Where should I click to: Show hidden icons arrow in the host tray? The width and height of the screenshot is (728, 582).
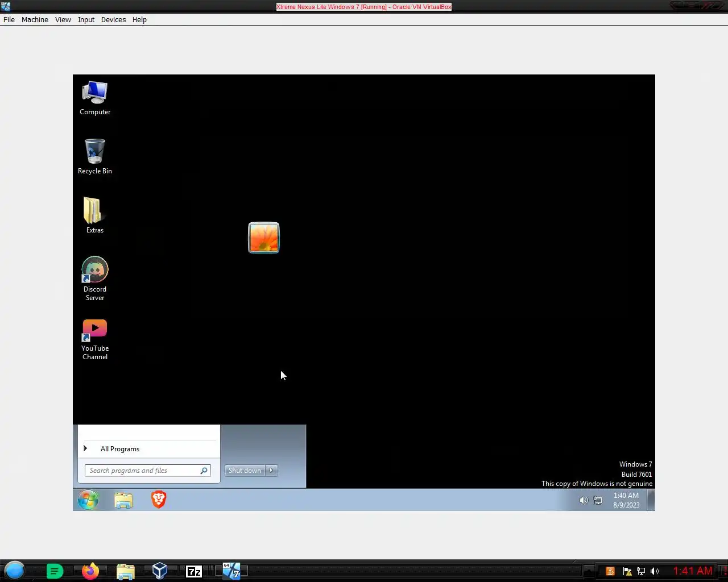point(589,571)
